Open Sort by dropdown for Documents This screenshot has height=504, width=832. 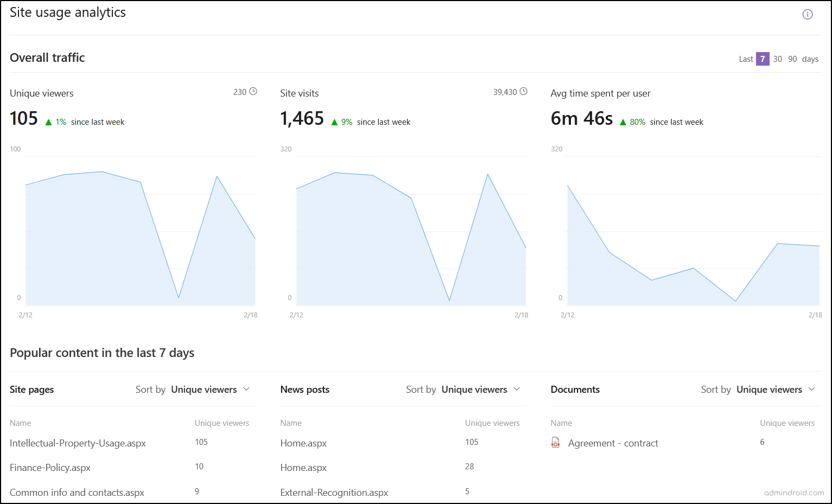click(776, 389)
